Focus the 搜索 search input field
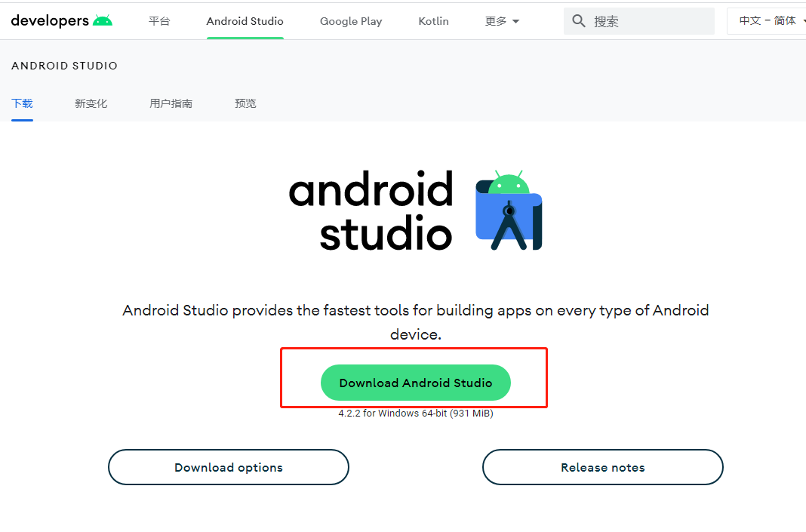Viewport: 806px width, 532px height. [649, 21]
